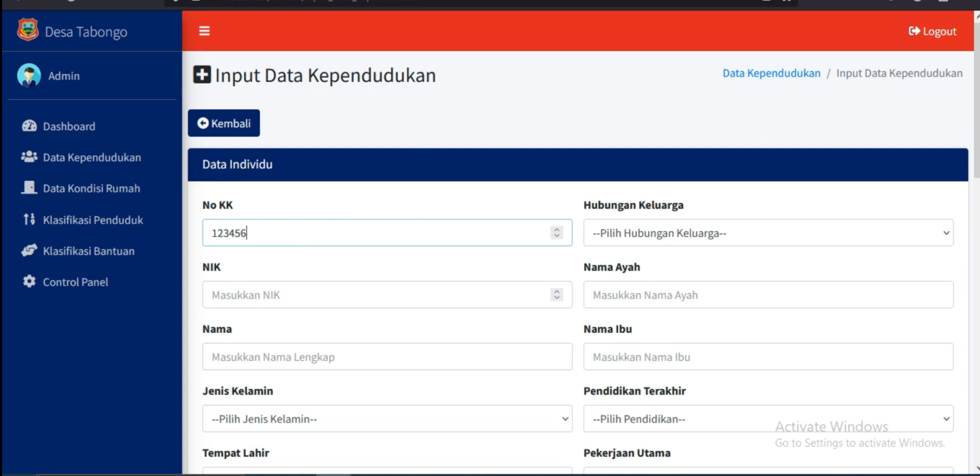Open Hubungan Keluarga dropdown

pos(768,233)
